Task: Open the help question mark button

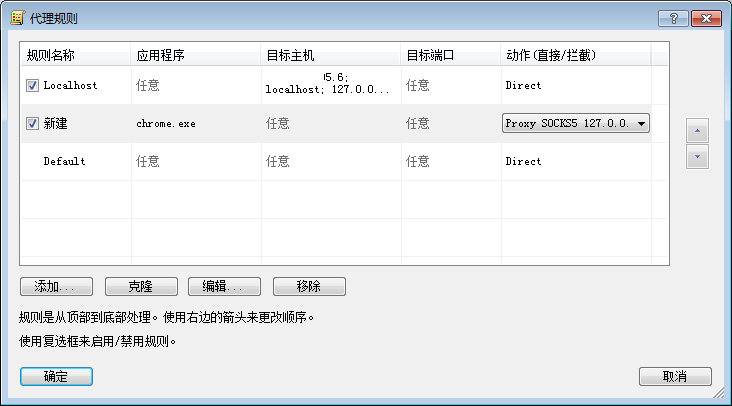Action: (673, 18)
